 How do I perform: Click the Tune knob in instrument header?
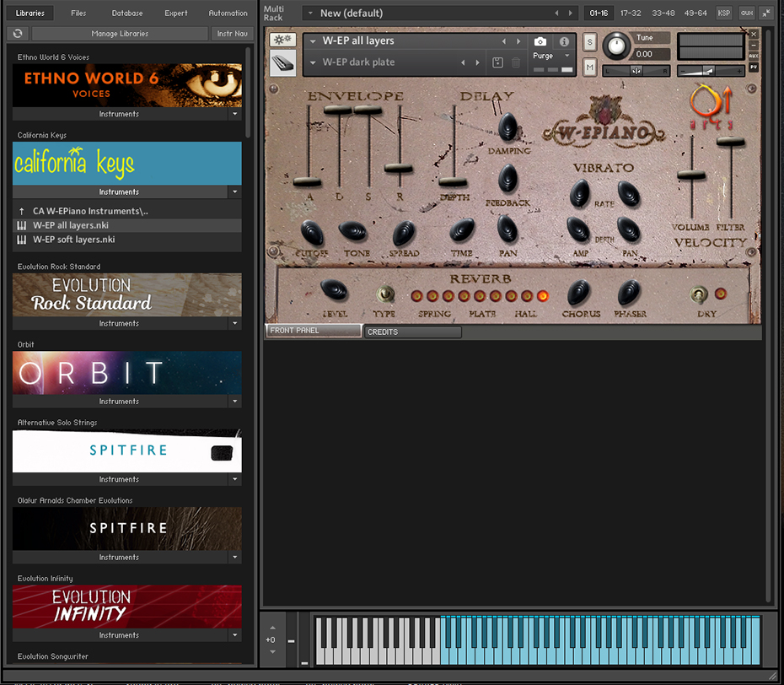616,46
